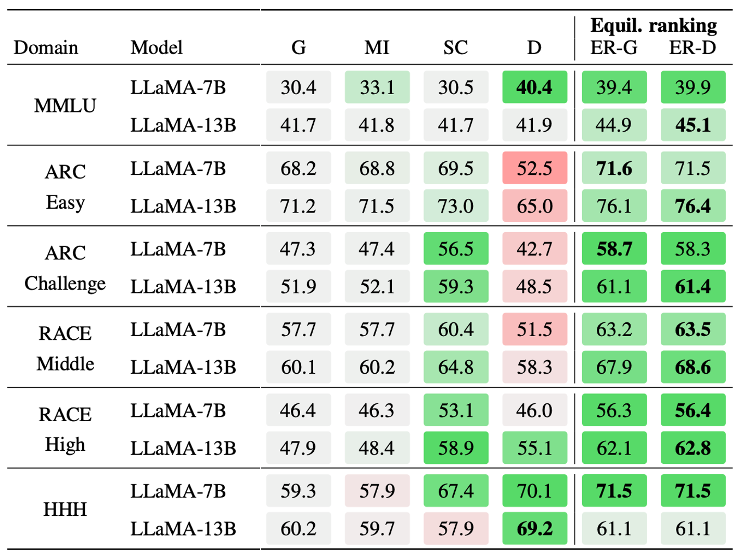The image size is (744, 560).
Task: Click the "SC" column header
Action: [x=456, y=47]
